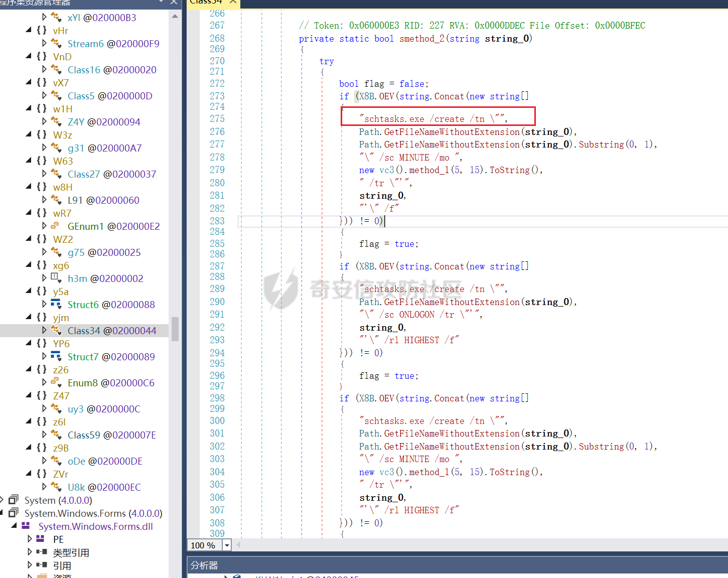Click the braces icon of namespace W63
Viewport: 728px width, 578px height.
click(42, 161)
